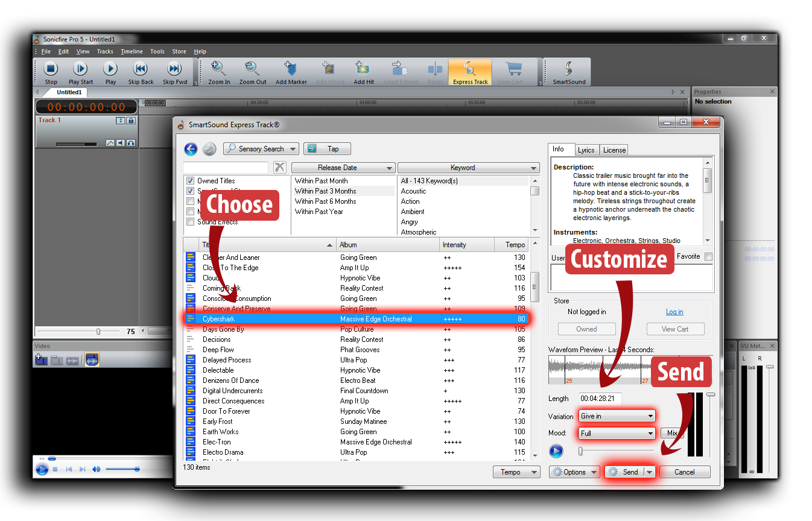This screenshot has width=812, height=521.
Task: Click the Skip Fwd toolbar icon
Action: click(175, 72)
